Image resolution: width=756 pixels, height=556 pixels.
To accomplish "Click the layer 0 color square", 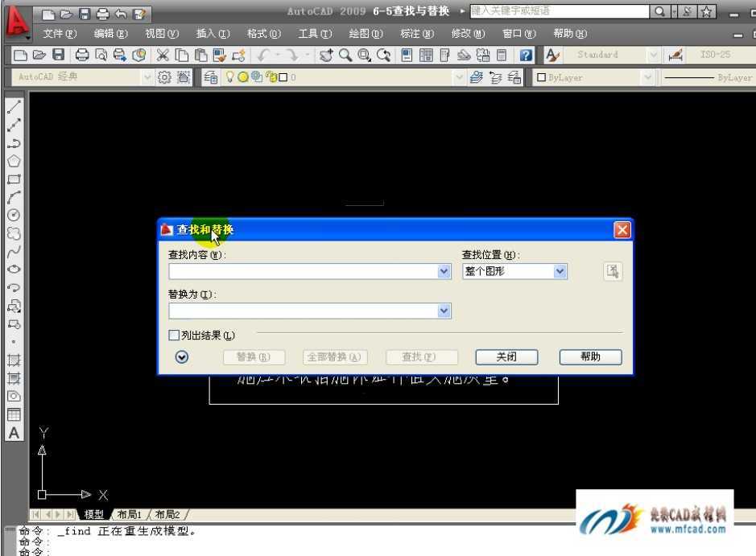I will pos(283,77).
